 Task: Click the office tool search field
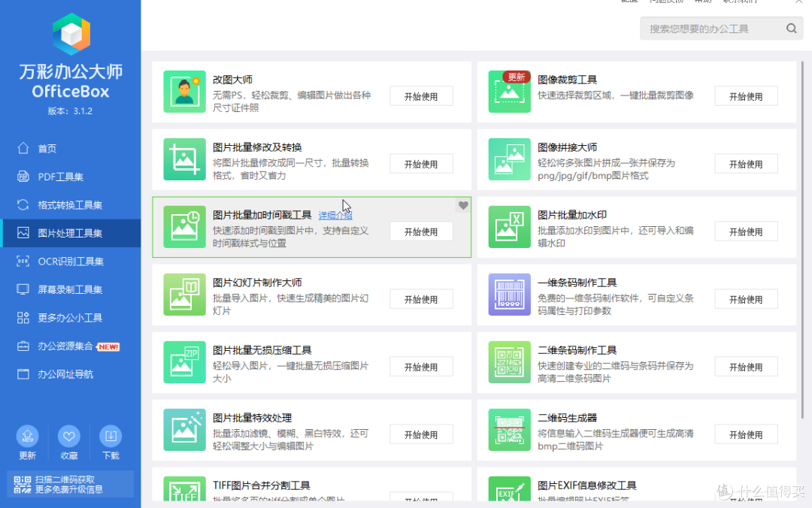pos(721,29)
